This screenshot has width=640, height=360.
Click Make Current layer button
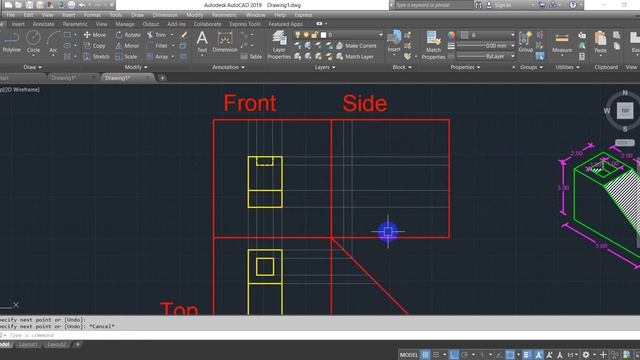pos(356,46)
